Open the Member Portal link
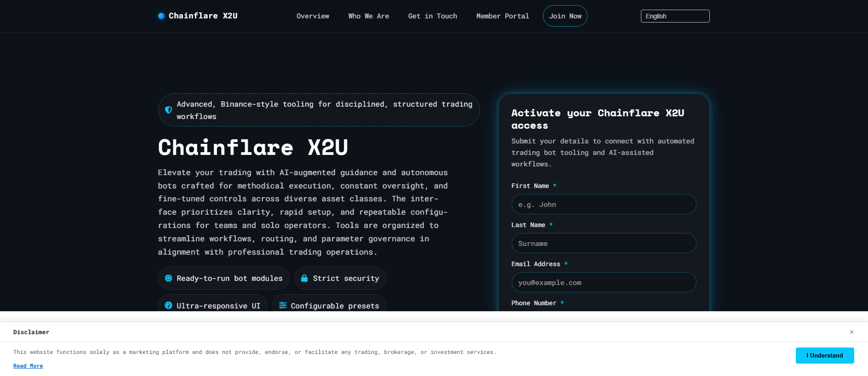 (503, 16)
